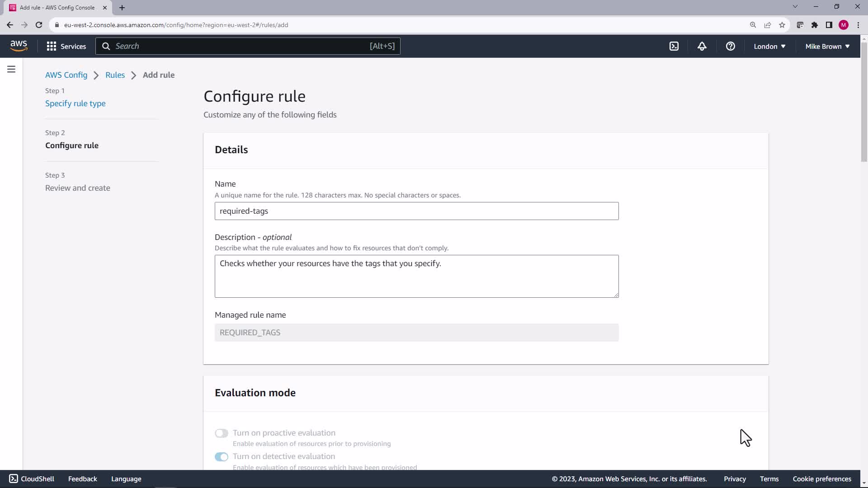Reload the page with the refresh icon
This screenshot has width=868, height=488.
pyautogui.click(x=39, y=25)
